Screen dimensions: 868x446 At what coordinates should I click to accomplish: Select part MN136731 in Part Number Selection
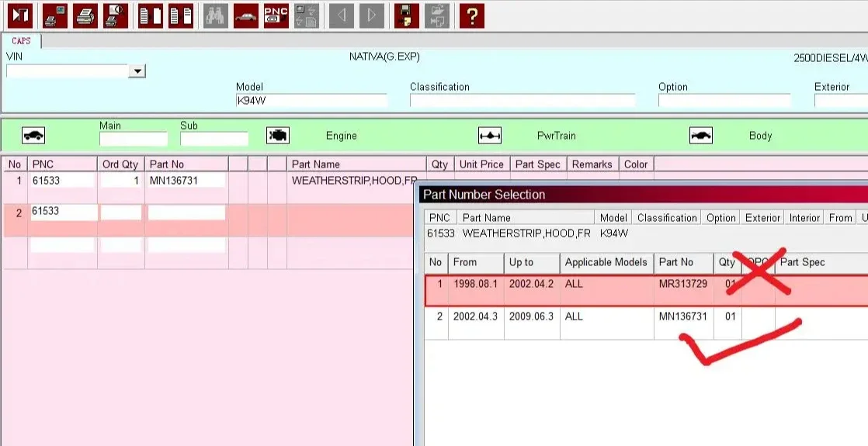click(683, 316)
